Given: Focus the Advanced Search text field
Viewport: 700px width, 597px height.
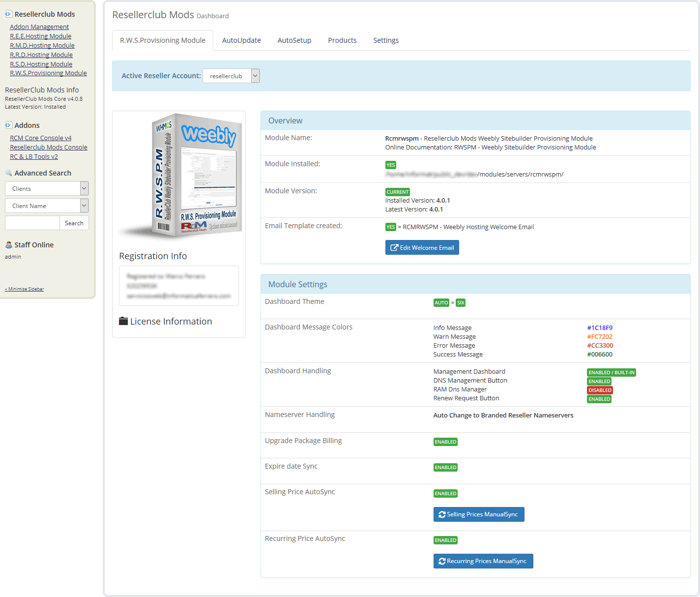Looking at the screenshot, I should click(32, 223).
